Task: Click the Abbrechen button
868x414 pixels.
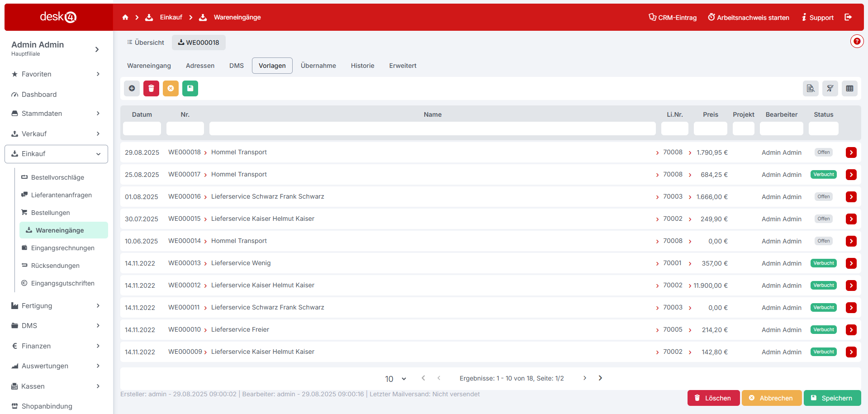Action: click(x=771, y=398)
